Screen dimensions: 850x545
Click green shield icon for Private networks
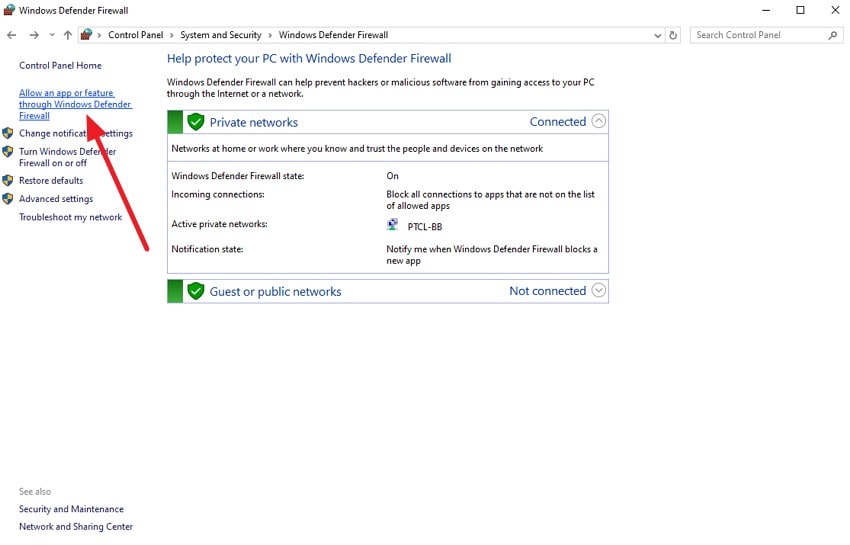tap(196, 122)
